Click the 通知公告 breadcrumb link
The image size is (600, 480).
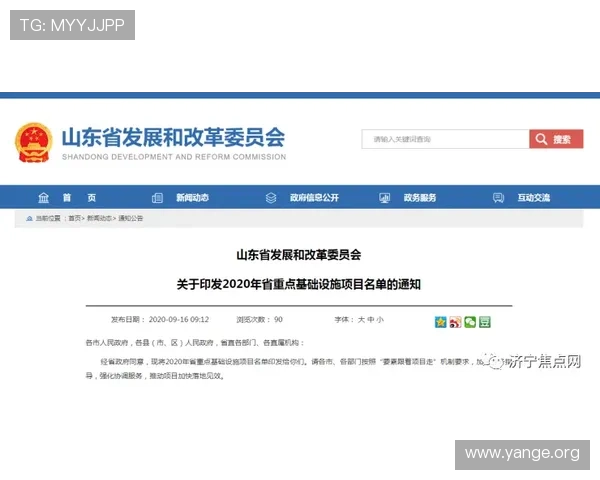point(130,218)
